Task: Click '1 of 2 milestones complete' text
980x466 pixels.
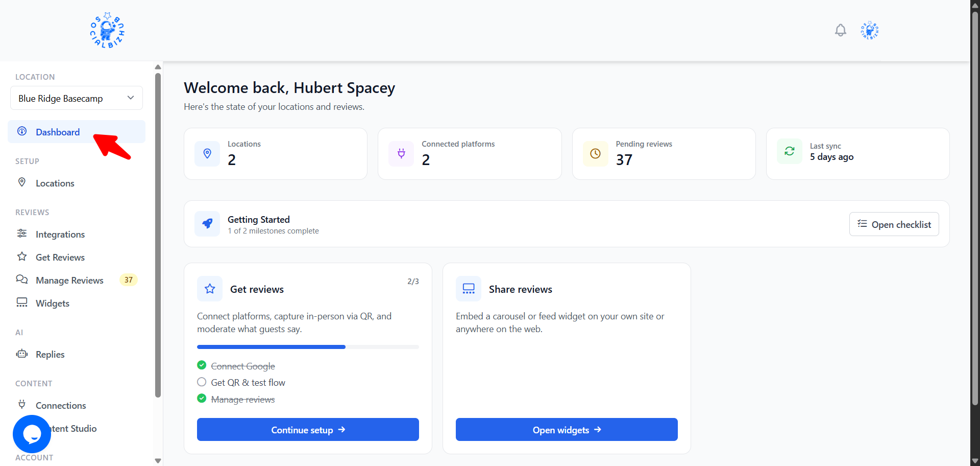Action: click(273, 231)
